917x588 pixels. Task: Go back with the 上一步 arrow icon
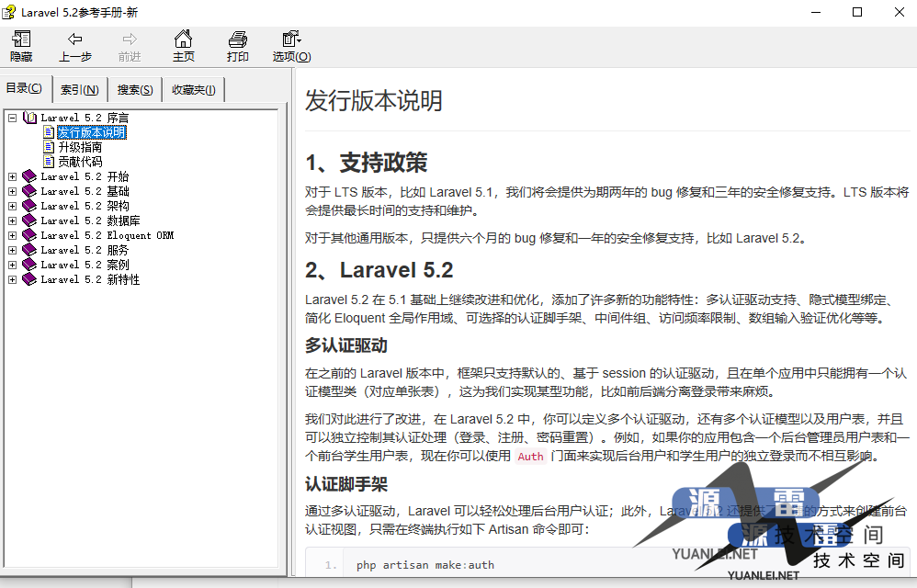point(74,40)
